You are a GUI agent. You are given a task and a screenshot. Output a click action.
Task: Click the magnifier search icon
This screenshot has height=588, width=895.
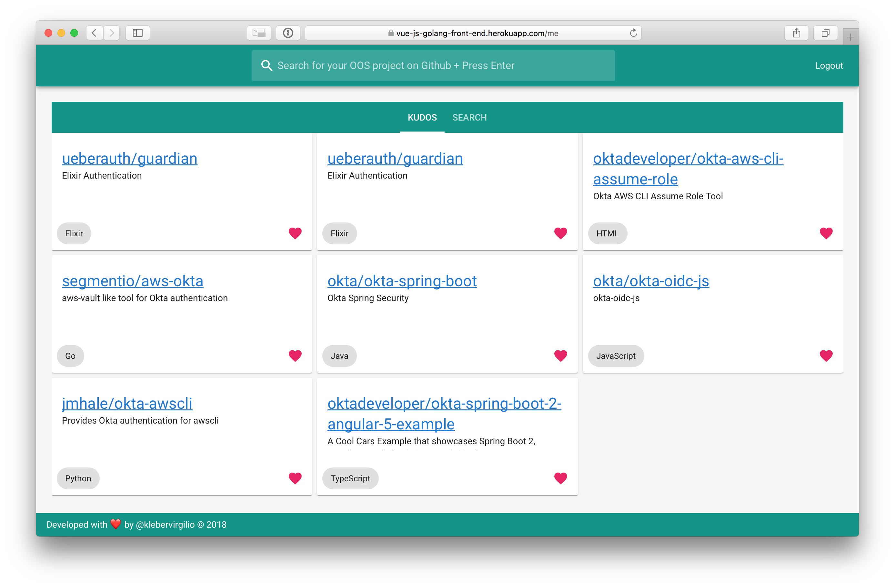(266, 65)
